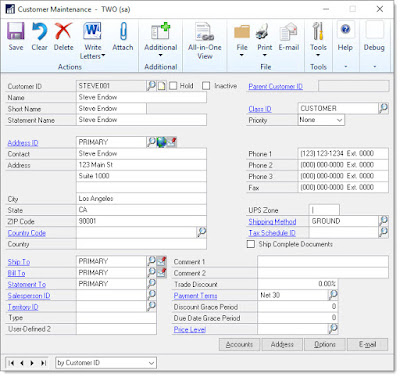Screen dimensions: 400x377
Task: Expand the Priority dropdown
Action: tap(339, 120)
